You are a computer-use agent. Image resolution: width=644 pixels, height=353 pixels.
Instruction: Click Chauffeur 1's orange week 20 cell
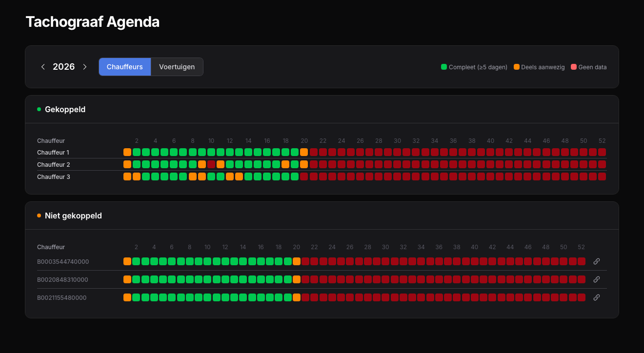pos(304,152)
